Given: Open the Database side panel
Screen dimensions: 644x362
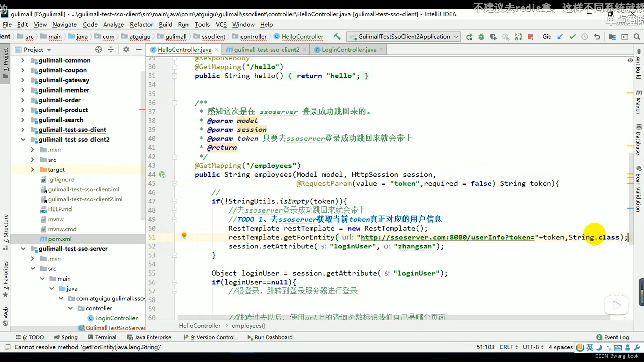Looking at the screenshot, I should point(638,139).
